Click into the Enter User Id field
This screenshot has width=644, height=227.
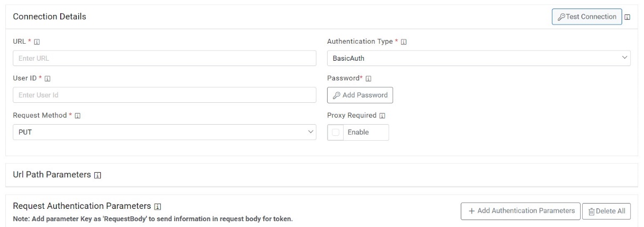(x=164, y=95)
